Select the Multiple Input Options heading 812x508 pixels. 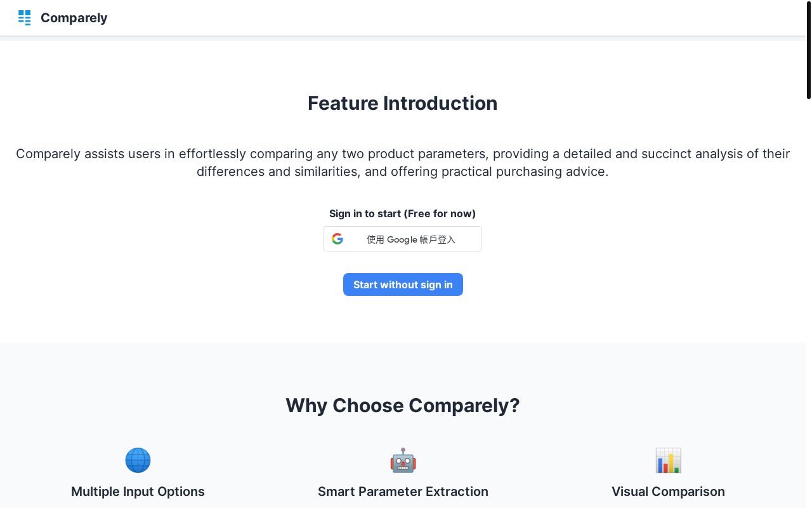138,491
